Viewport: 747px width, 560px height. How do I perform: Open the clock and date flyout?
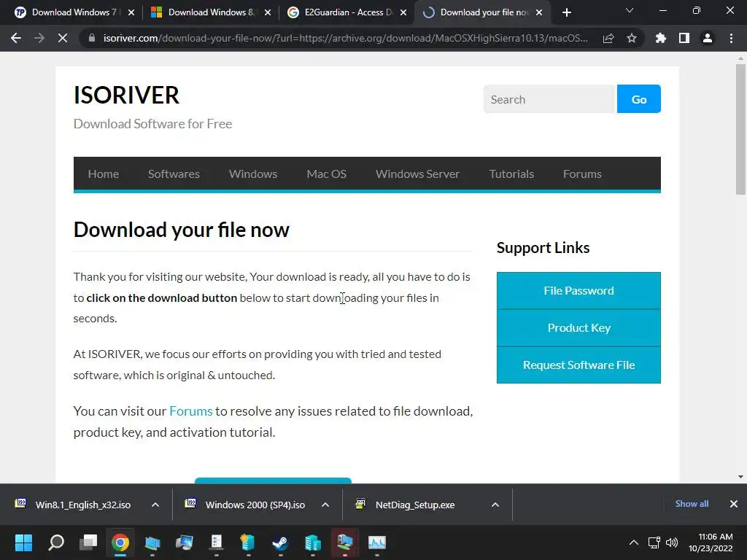[711, 542]
